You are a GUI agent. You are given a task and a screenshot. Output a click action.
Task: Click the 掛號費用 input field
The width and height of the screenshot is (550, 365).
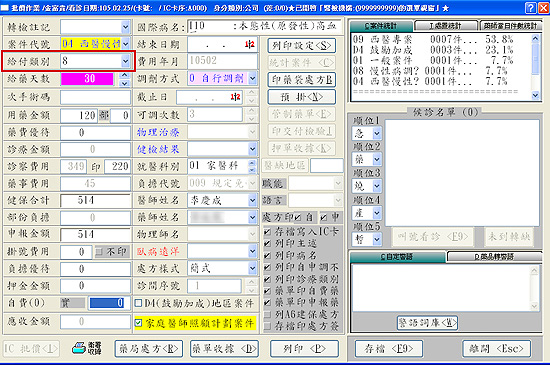(x=76, y=251)
